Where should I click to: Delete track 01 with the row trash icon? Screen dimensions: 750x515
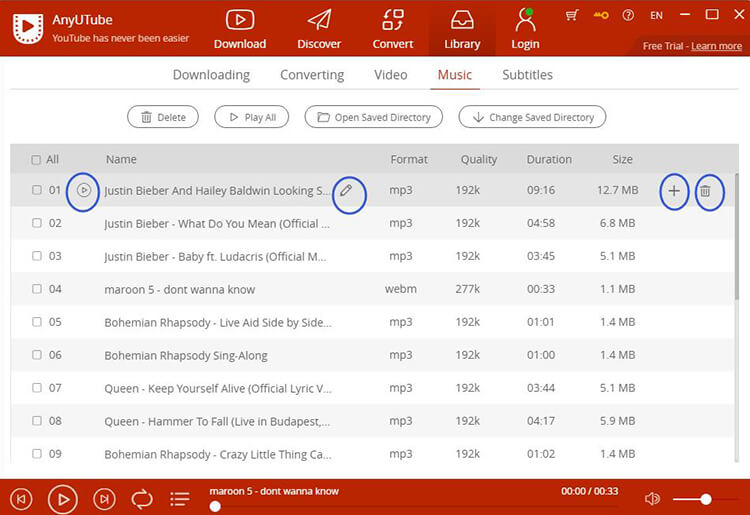(x=705, y=191)
